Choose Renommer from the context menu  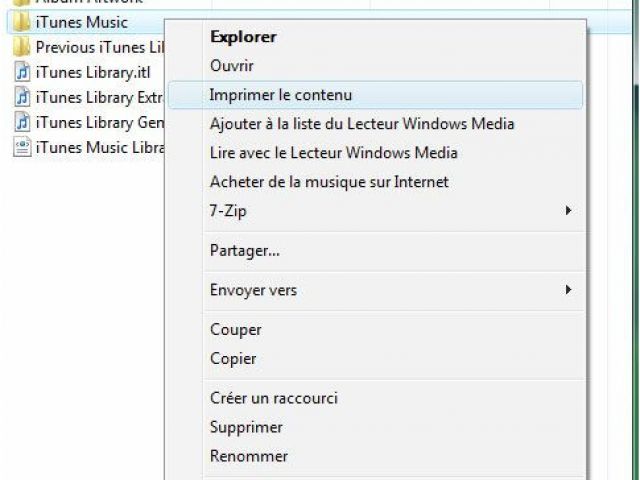[x=249, y=456]
